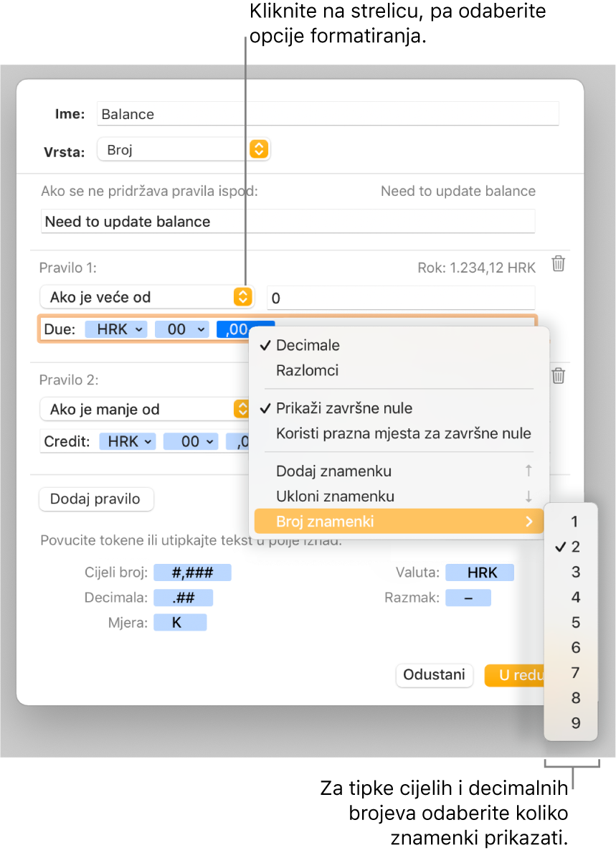Expand the 00 integer token in Credit row
Viewport: 616px width, 853px height.
click(x=209, y=442)
